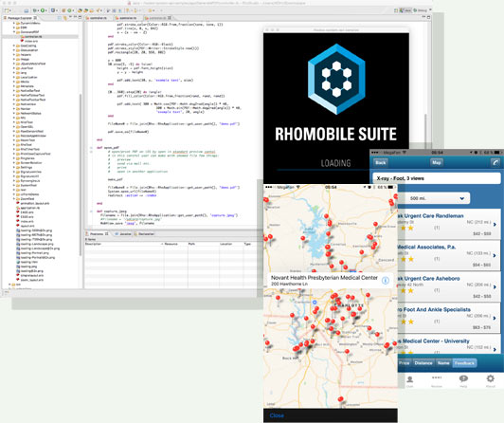The image size is (504, 423).
Task: Sort results by Price
Action: coord(405,363)
